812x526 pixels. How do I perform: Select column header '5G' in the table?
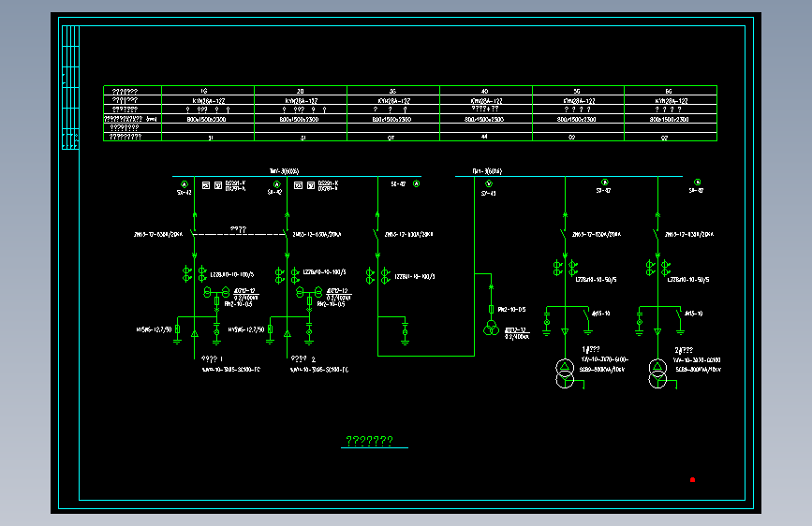577,91
